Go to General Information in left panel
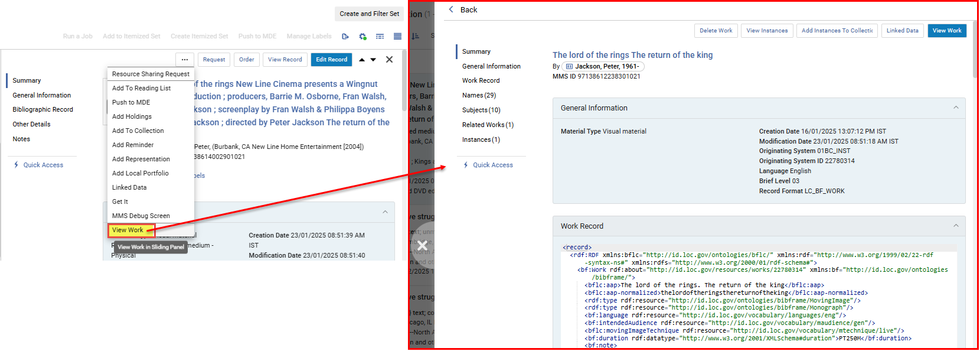980x351 pixels. click(42, 95)
